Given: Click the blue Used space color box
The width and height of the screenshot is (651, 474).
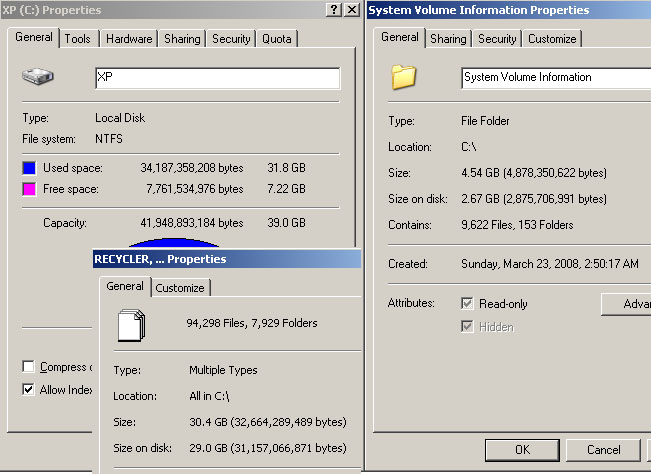Looking at the screenshot, I should (29, 168).
